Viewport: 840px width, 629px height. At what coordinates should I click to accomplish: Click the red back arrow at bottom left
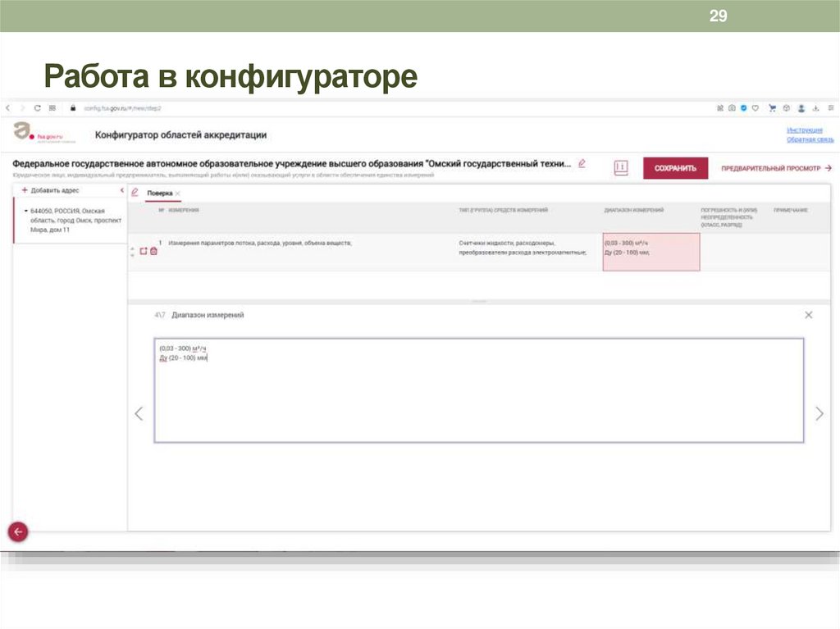tap(17, 531)
